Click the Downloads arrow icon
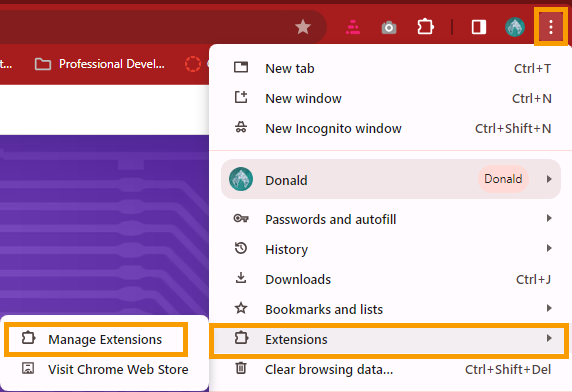This screenshot has height=392, width=572. click(x=241, y=278)
